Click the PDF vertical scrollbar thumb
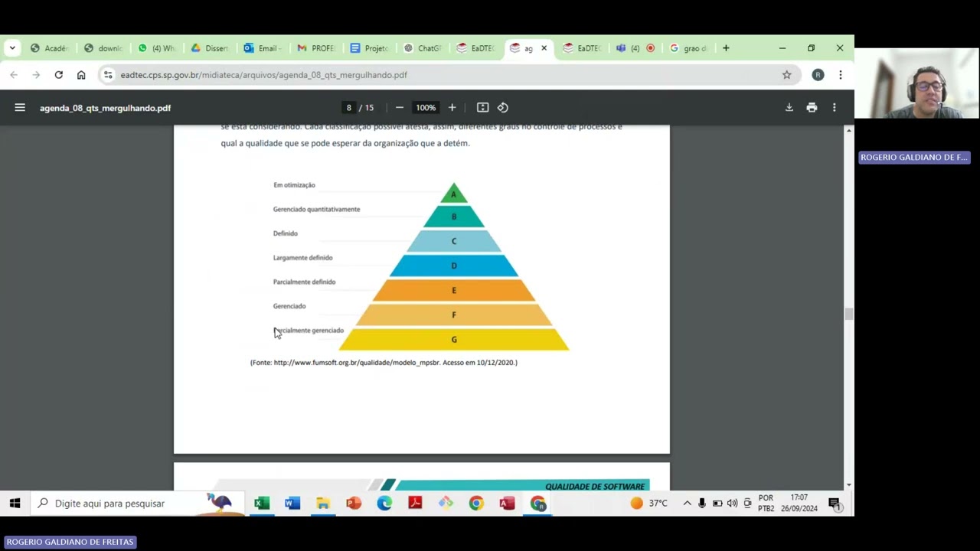The height and width of the screenshot is (551, 980). [848, 315]
